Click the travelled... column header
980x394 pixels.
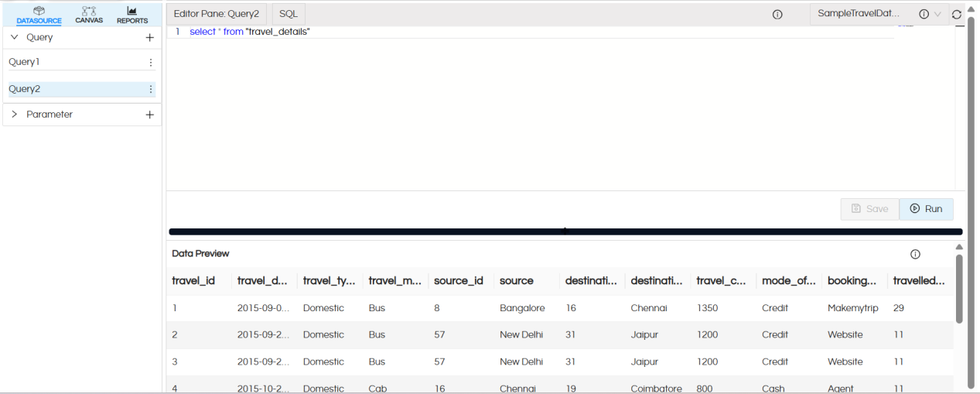click(919, 281)
